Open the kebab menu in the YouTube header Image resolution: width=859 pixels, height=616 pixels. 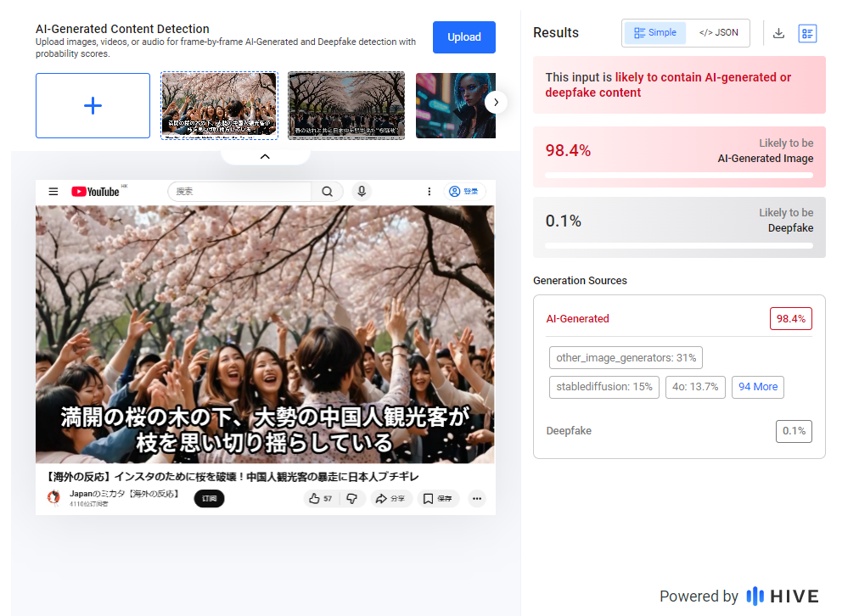[x=429, y=191]
